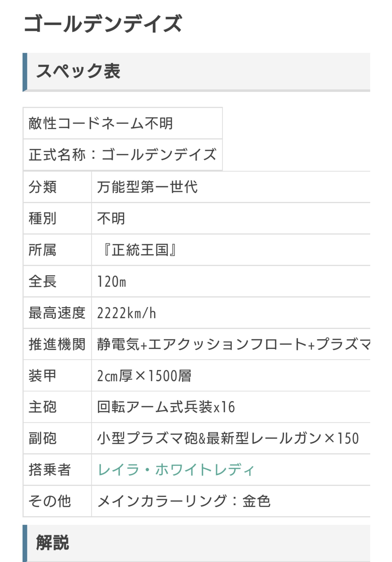
Task: Select the 正式名称:ゴールデンデイズ table cell
Action: coord(122,155)
